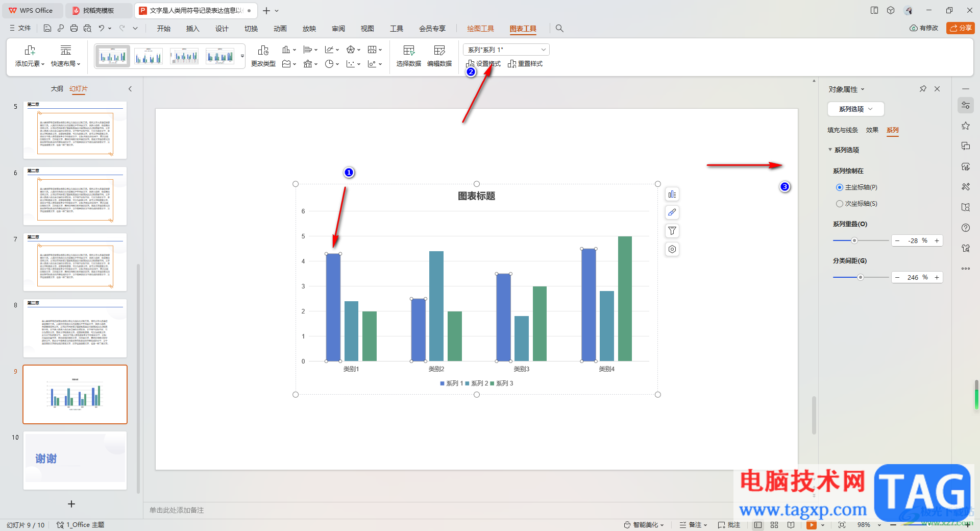Open the 插入 ribbon tab
980x531 pixels.
(193, 29)
